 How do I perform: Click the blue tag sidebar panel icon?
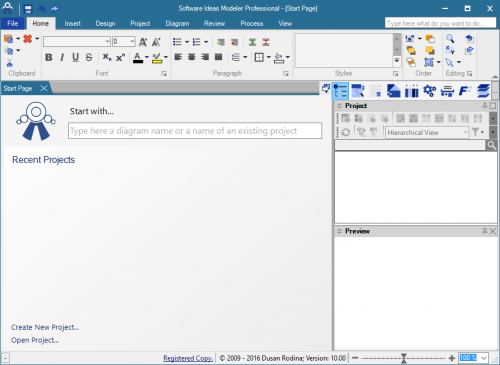tap(394, 91)
